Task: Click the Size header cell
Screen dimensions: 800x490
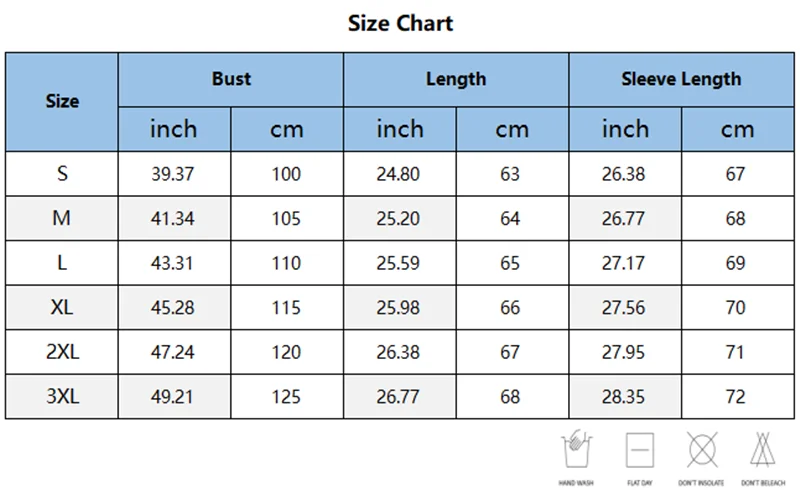Action: [x=62, y=102]
